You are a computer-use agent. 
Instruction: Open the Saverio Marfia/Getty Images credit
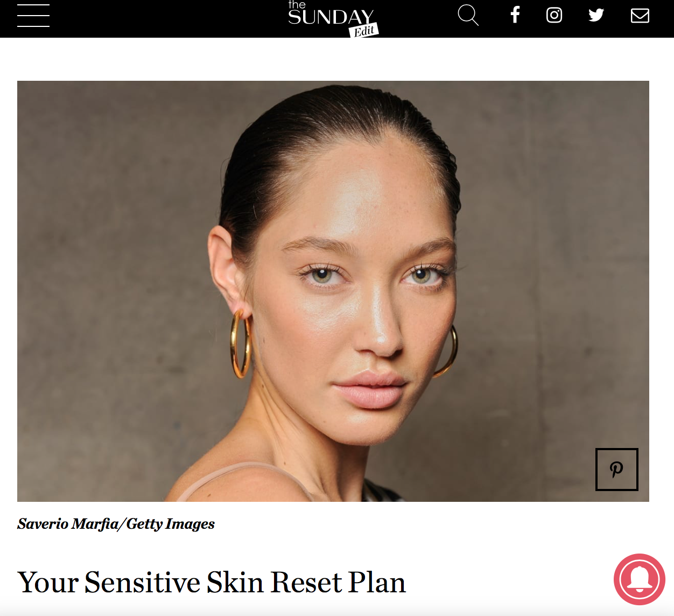116,524
